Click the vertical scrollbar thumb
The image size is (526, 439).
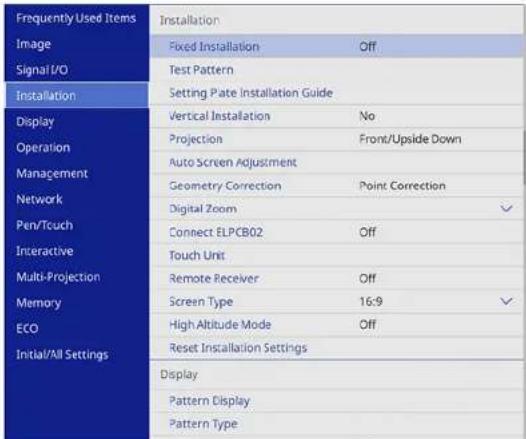click(x=524, y=157)
